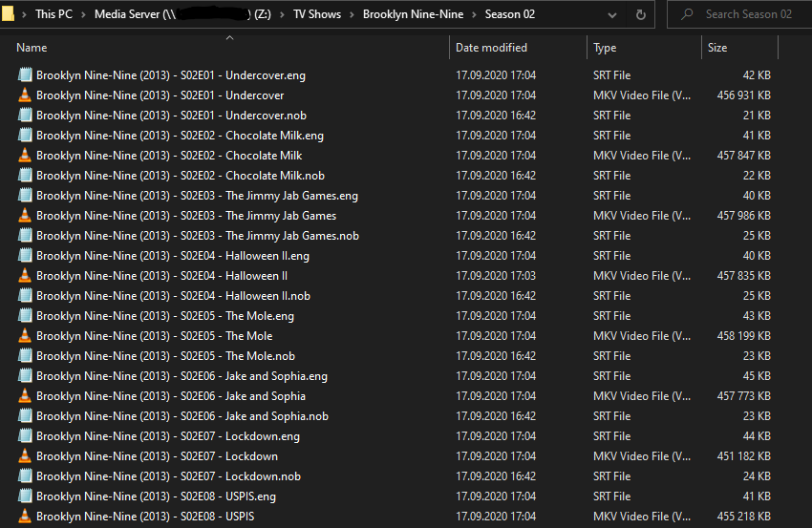The image size is (812, 528).
Task: Select SRT icon of Chocolate Milk.nob
Action: (x=24, y=176)
